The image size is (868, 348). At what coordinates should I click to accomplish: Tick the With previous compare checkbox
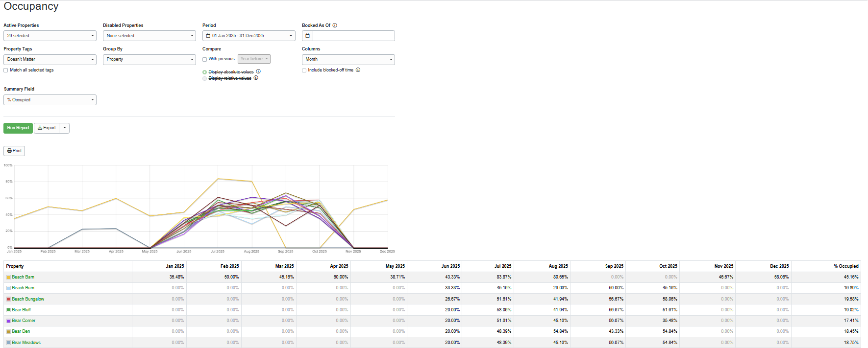(205, 59)
